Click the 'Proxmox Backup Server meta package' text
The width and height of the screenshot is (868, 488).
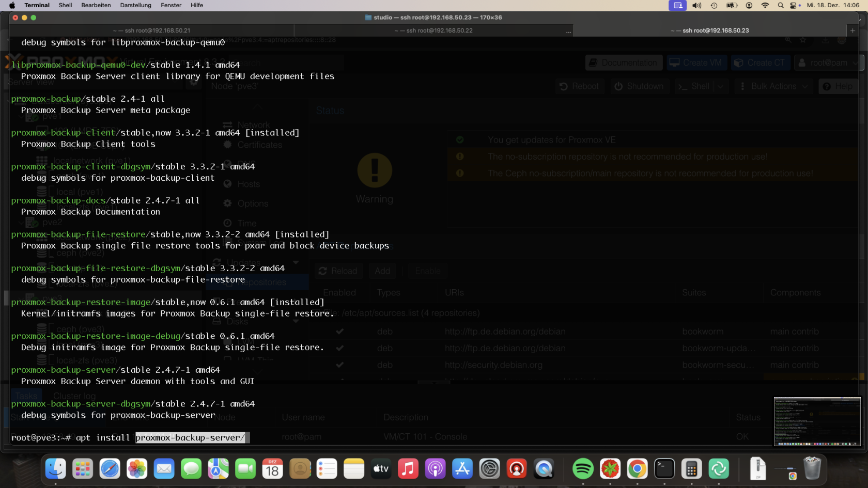(105, 110)
